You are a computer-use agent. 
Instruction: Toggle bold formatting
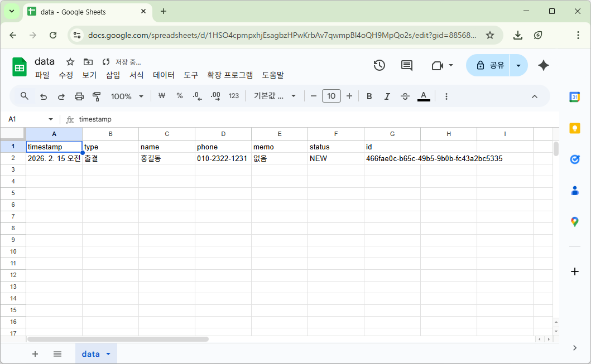coord(369,96)
